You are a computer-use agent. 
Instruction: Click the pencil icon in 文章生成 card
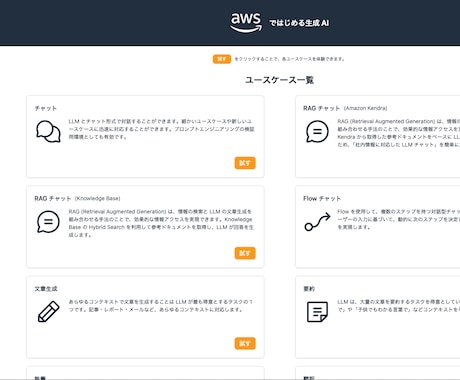pyautogui.click(x=49, y=311)
